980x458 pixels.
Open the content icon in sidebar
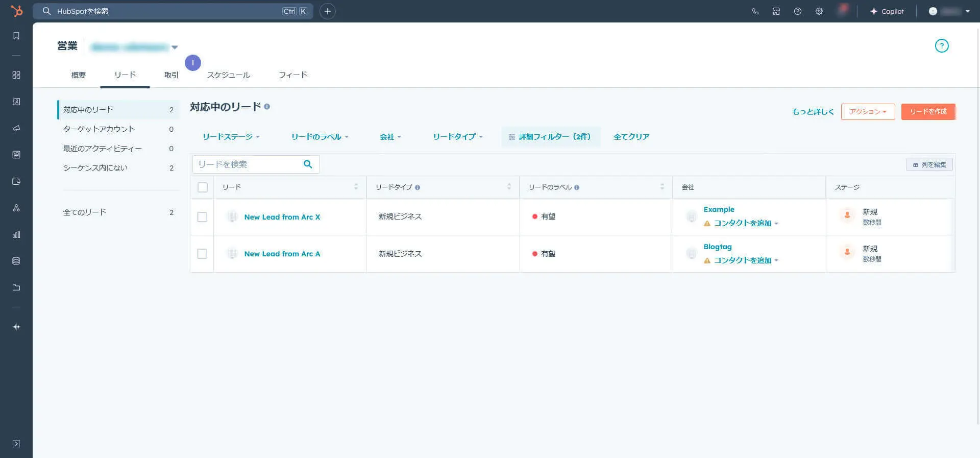coord(16,155)
